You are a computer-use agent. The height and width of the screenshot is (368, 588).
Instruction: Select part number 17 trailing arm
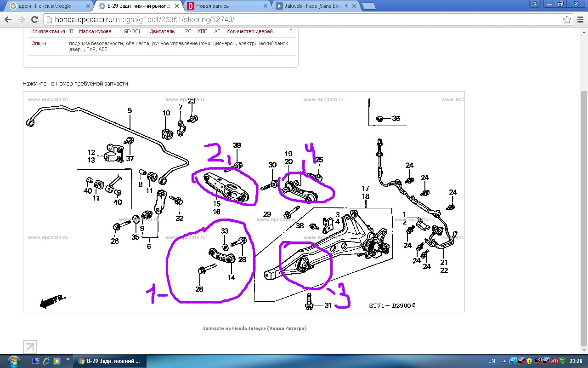tap(366, 188)
